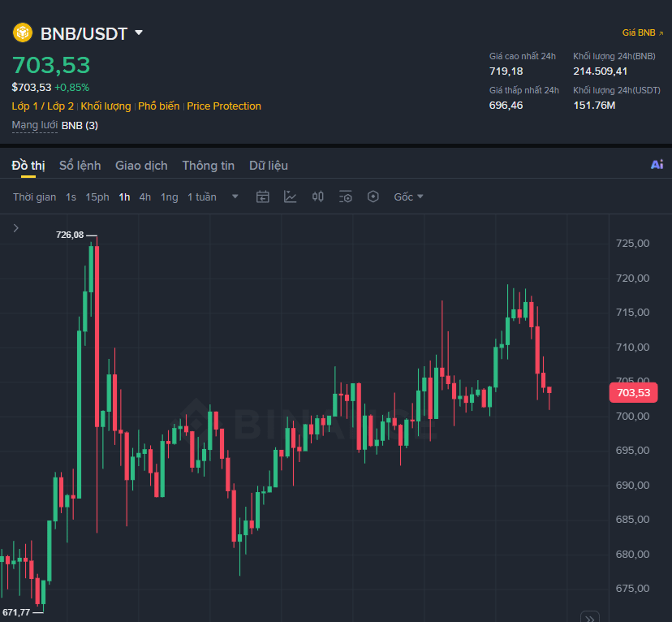The height and width of the screenshot is (622, 672).
Task: Select the 1 tuần time interval
Action: pos(202,197)
